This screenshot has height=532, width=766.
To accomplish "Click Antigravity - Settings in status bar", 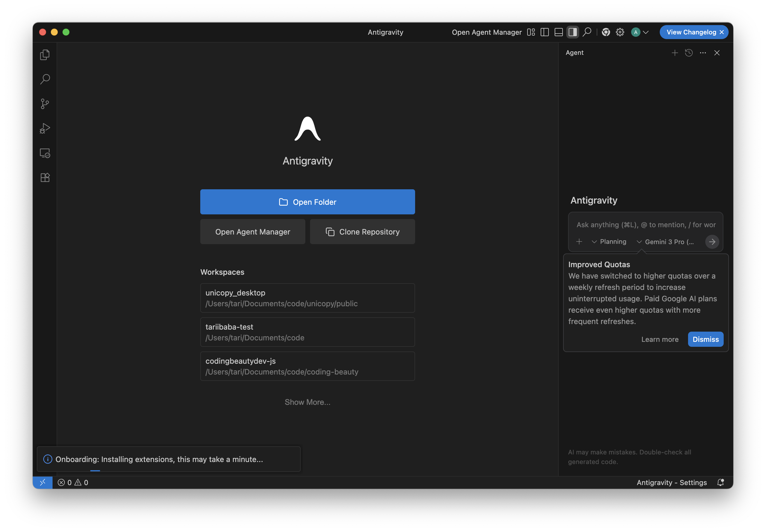I will click(671, 482).
